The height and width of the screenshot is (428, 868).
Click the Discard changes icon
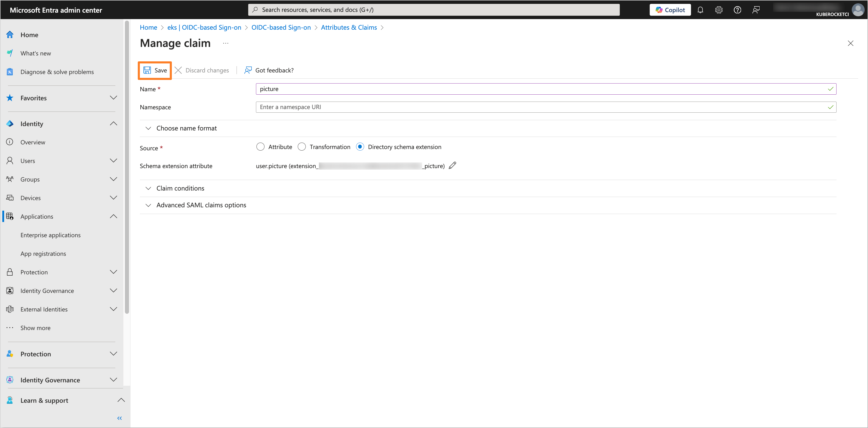click(x=178, y=70)
